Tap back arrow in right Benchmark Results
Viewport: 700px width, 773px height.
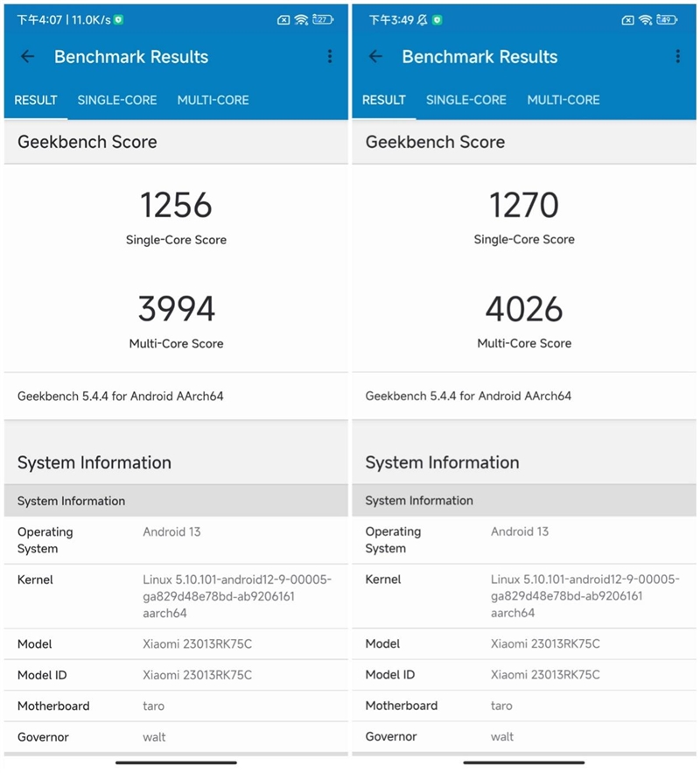[375, 57]
